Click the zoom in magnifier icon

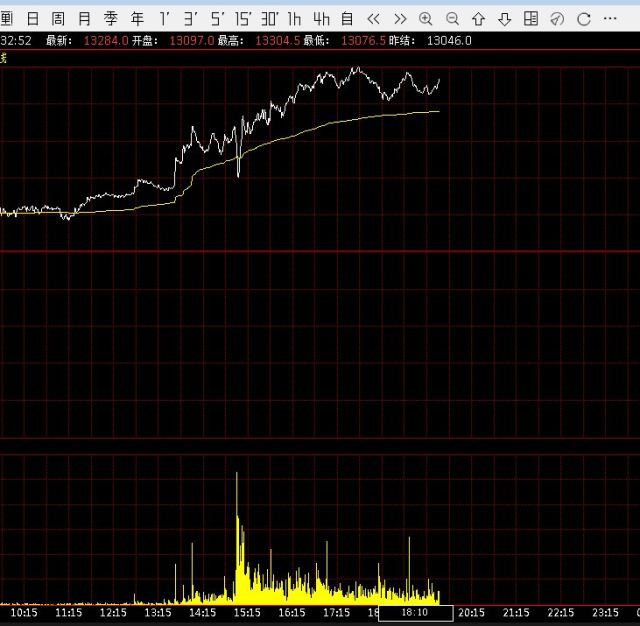pyautogui.click(x=426, y=19)
